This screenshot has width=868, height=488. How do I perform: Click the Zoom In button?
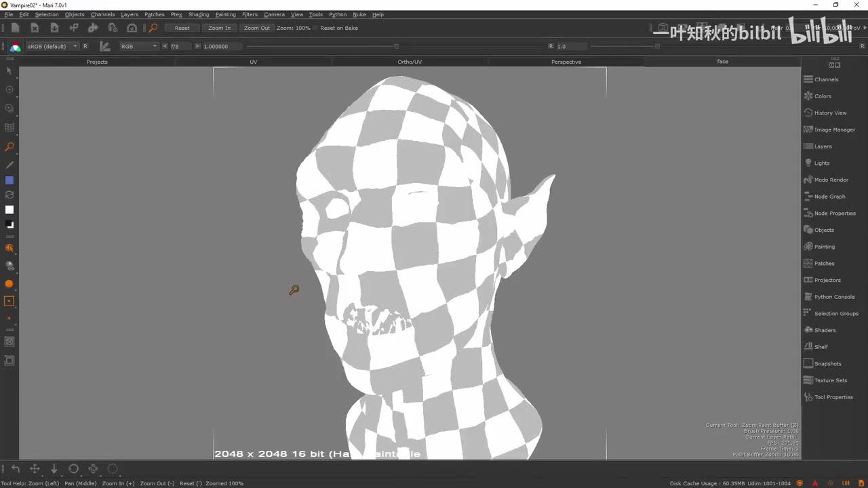220,28
